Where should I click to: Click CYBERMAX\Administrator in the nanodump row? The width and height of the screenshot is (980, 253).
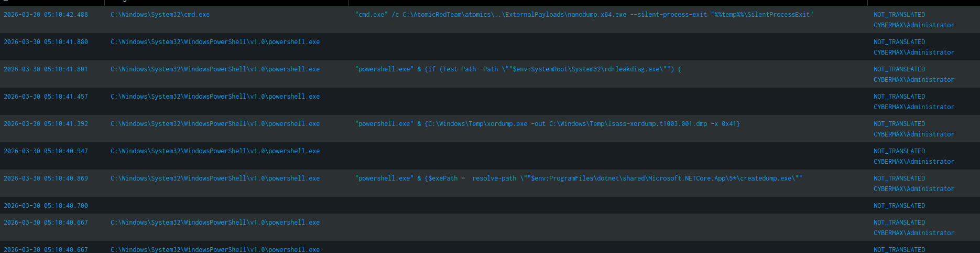coord(913,25)
